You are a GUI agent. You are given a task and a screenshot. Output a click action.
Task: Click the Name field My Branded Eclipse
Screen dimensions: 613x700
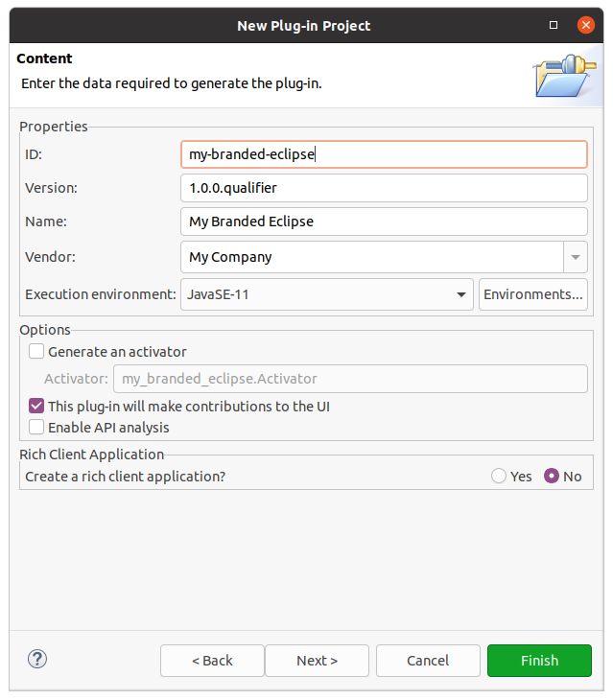384,222
